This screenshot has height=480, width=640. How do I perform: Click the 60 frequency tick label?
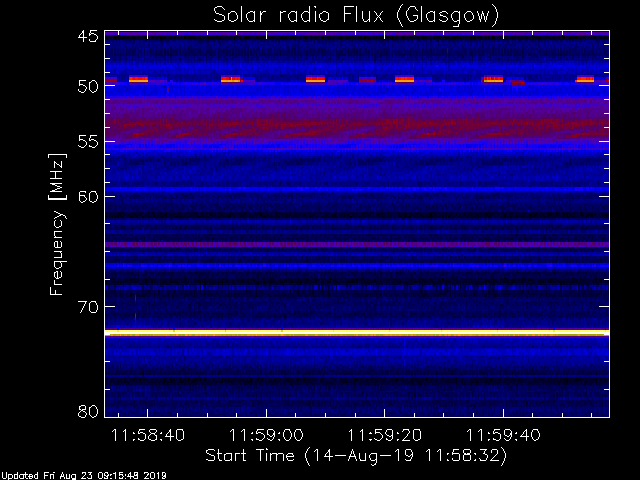(88, 196)
